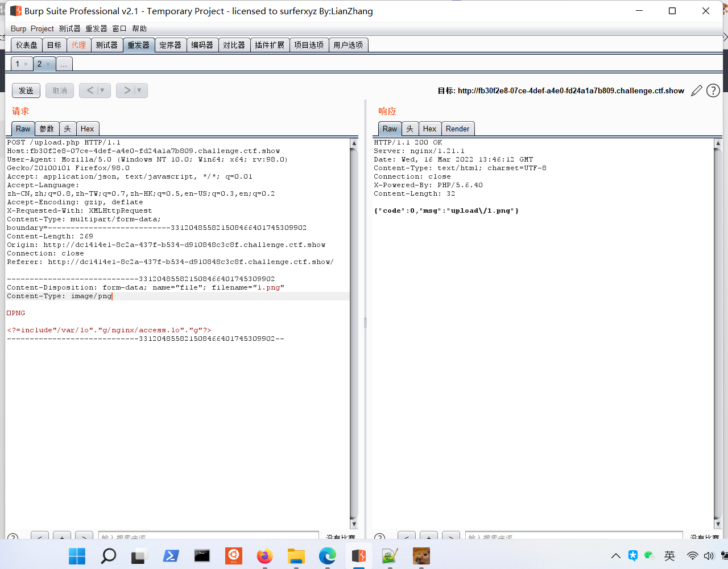Switch to the 仪表盘 tab
Viewport: 728px width, 569px height.
(x=27, y=45)
